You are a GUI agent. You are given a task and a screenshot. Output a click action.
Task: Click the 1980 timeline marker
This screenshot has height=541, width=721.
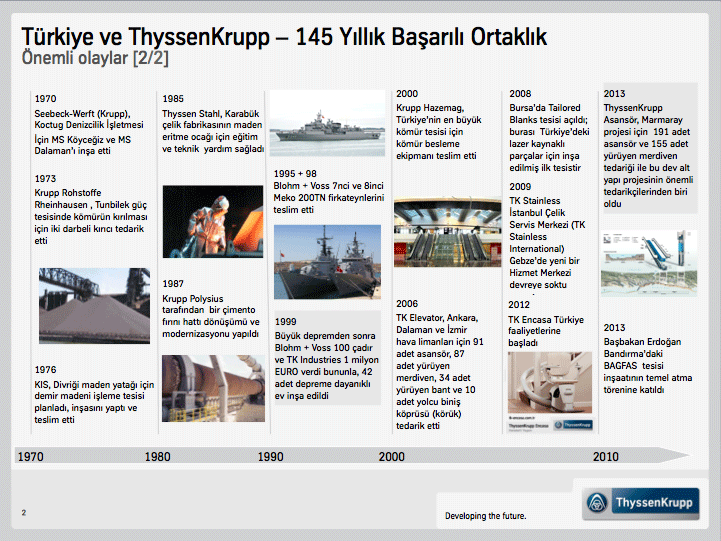158,456
